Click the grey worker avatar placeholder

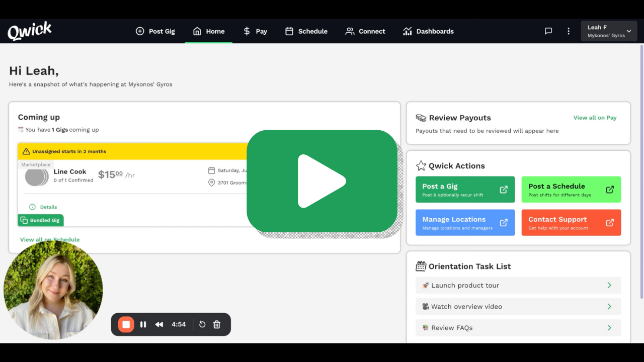(37, 177)
